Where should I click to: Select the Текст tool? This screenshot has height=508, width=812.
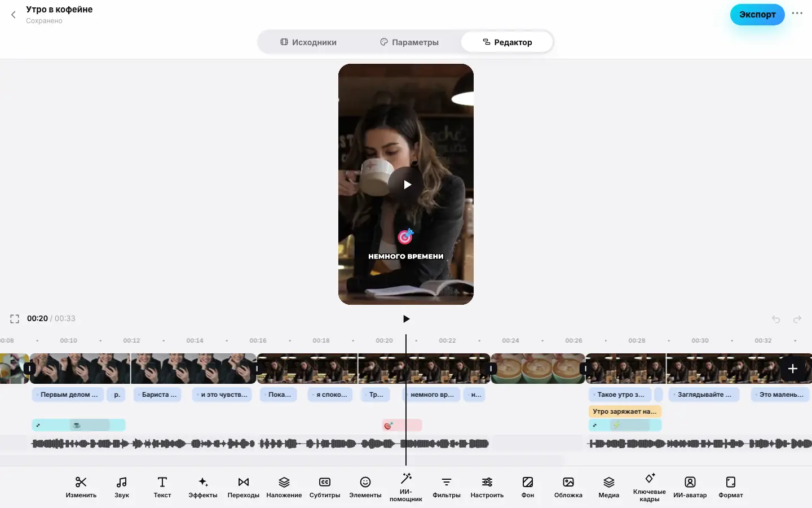click(x=162, y=488)
